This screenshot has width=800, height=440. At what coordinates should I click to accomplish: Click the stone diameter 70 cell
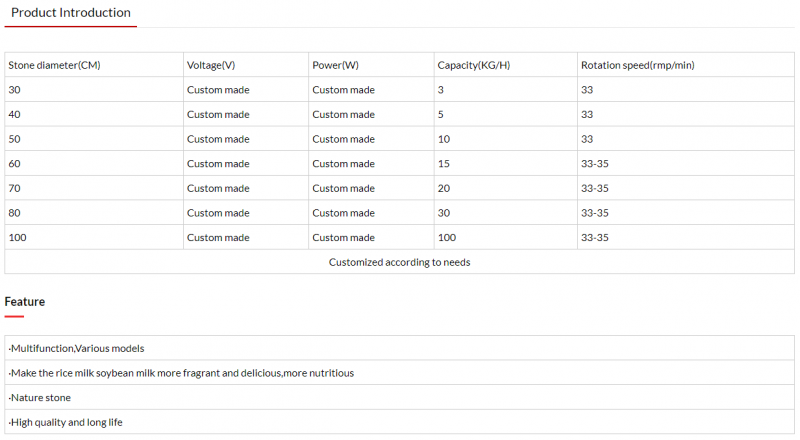click(14, 188)
